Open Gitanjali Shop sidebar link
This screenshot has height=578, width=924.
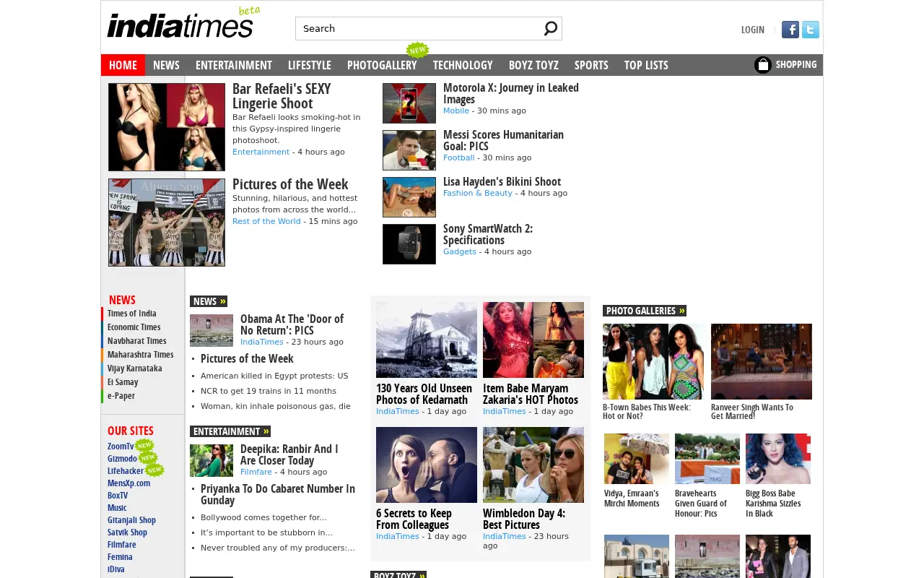(131, 520)
